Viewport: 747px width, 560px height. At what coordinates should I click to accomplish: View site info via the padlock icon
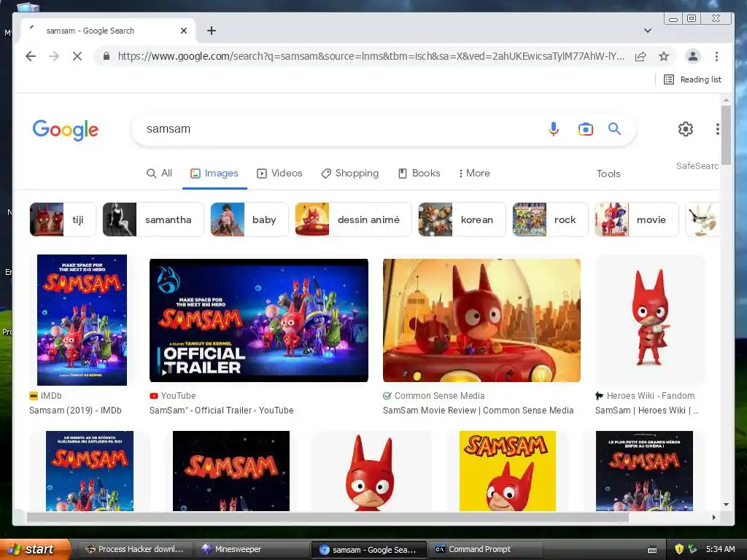(x=107, y=56)
